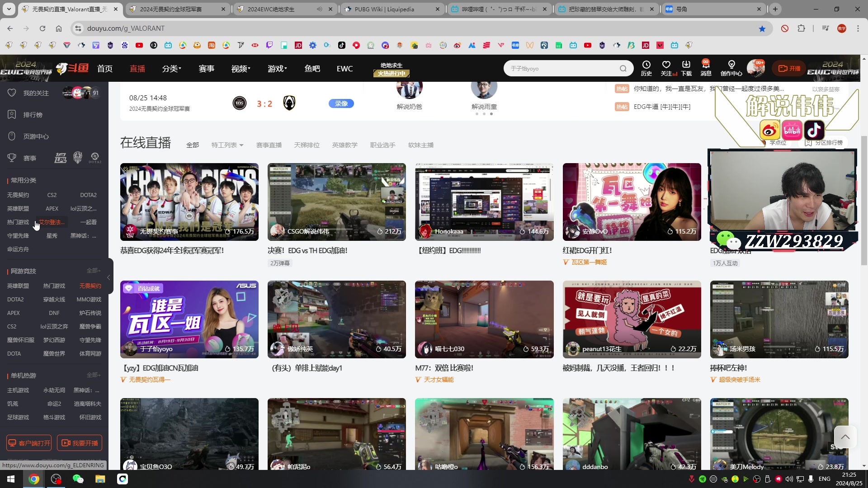Expand the 特工列表 dropdown filter
Viewport: 868px width, 488px height.
point(227,145)
